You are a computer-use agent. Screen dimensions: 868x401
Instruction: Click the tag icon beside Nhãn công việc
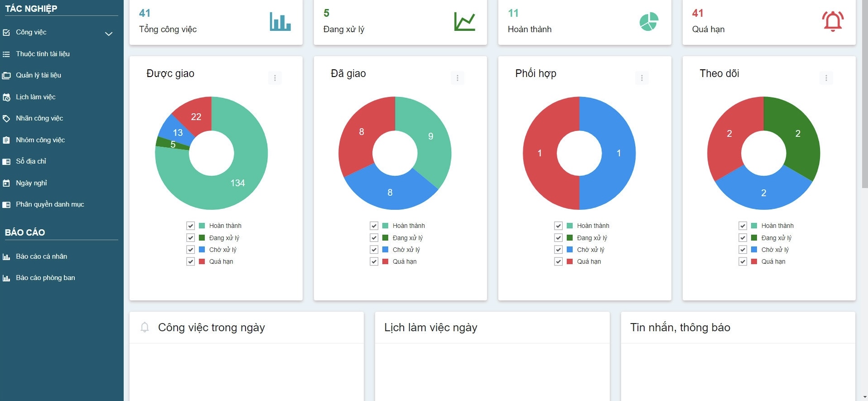6,118
